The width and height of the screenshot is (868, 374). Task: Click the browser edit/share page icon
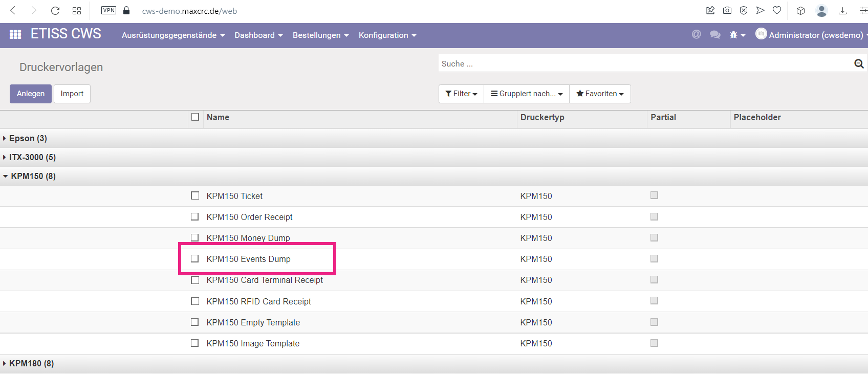(x=710, y=10)
